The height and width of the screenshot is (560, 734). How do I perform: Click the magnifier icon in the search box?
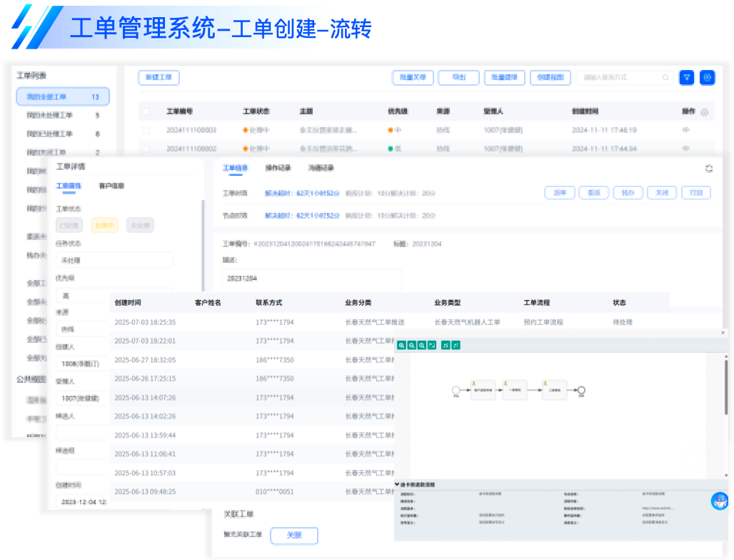click(665, 78)
